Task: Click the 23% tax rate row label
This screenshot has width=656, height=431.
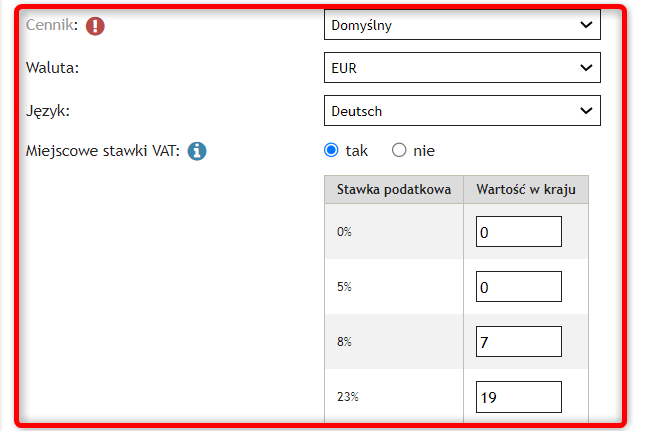Action: 348,397
